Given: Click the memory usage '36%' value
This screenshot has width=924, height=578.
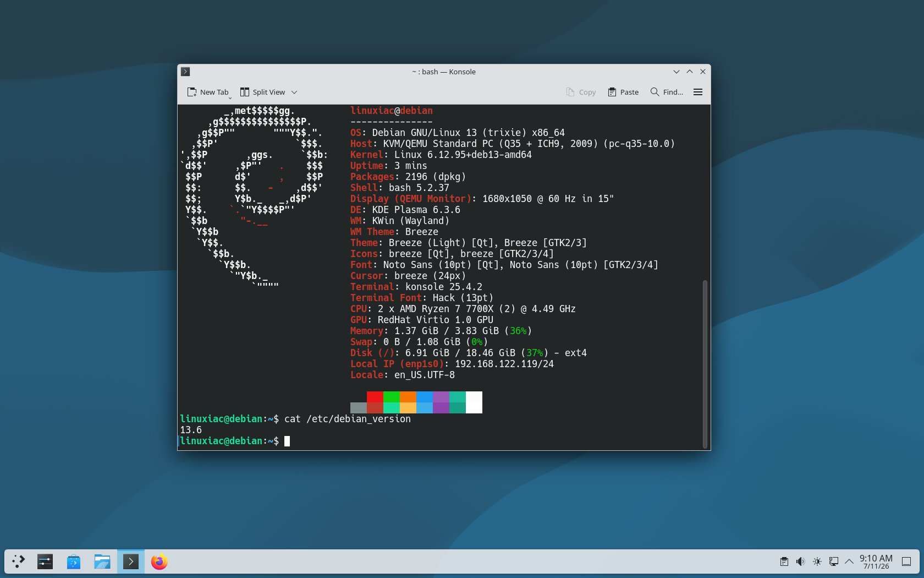Looking at the screenshot, I should pos(518,331).
